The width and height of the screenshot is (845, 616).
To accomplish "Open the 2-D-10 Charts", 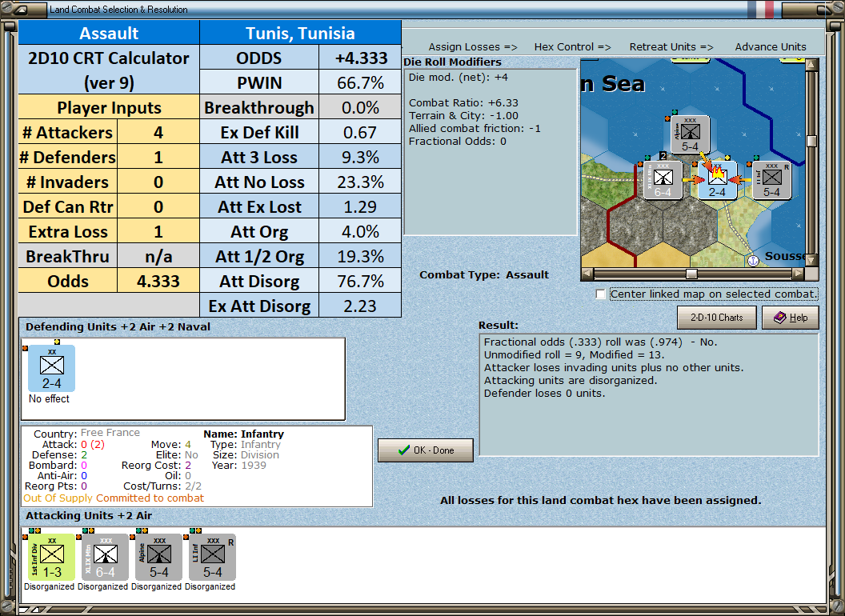I will [x=717, y=318].
